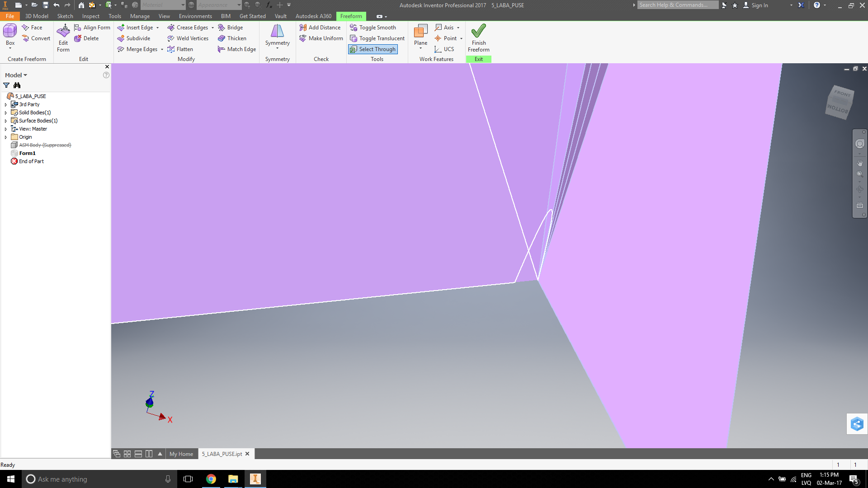Switch to the Inspect ribbon tab
Screen dimensions: 868x488
(90, 16)
